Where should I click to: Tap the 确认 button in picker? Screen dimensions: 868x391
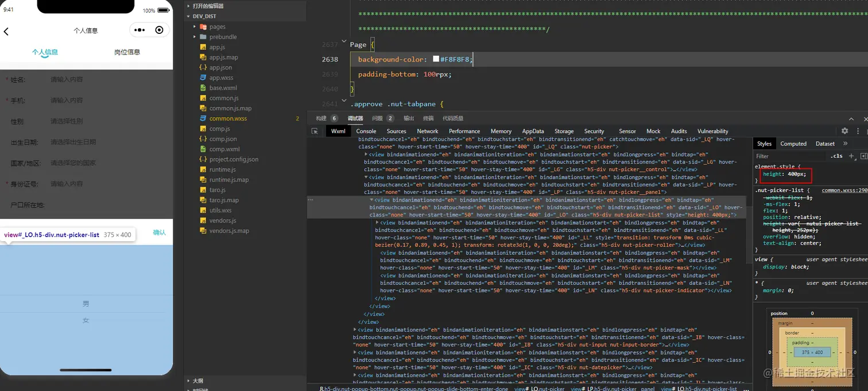pyautogui.click(x=159, y=233)
